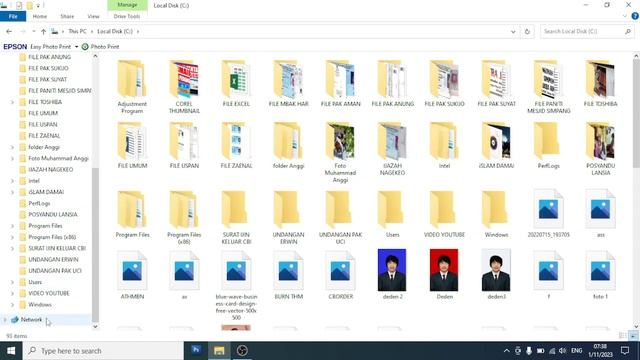Image resolution: width=640 pixels, height=360 pixels.
Task: Select the blue-wave business card file
Action: pos(236,285)
